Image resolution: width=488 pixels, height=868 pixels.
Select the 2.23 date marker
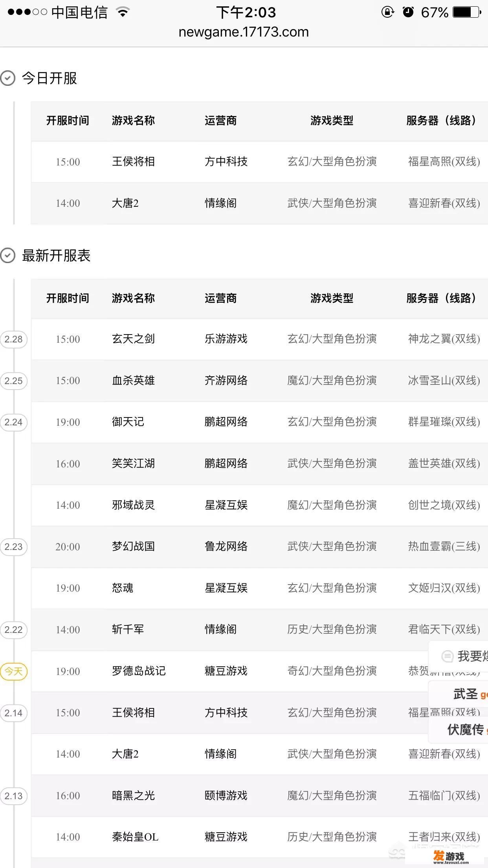pyautogui.click(x=14, y=547)
